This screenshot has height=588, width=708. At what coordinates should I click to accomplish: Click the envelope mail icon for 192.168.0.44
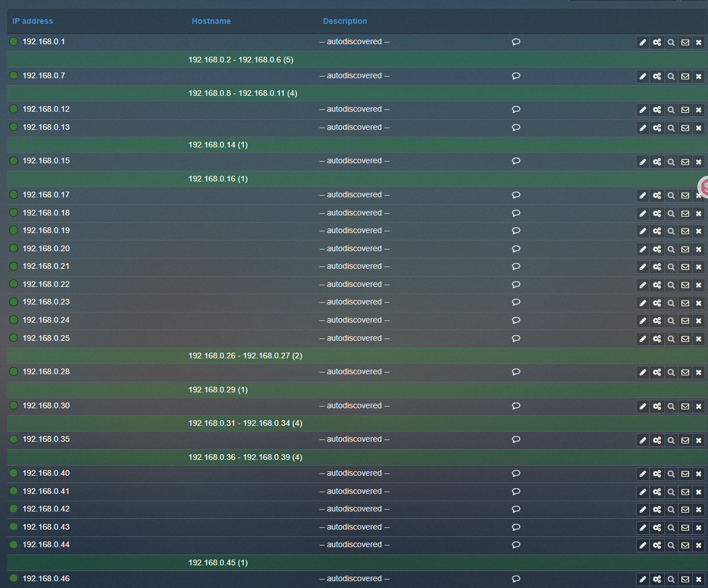pos(685,545)
